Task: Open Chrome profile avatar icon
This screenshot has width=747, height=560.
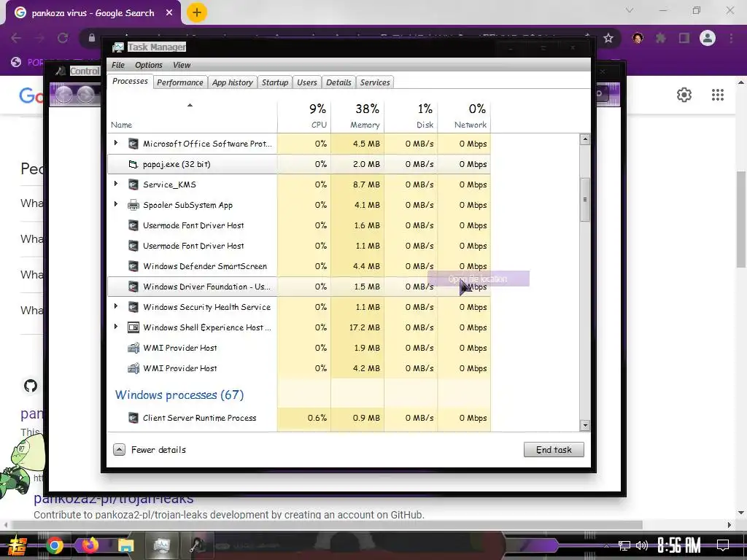Action: click(708, 38)
